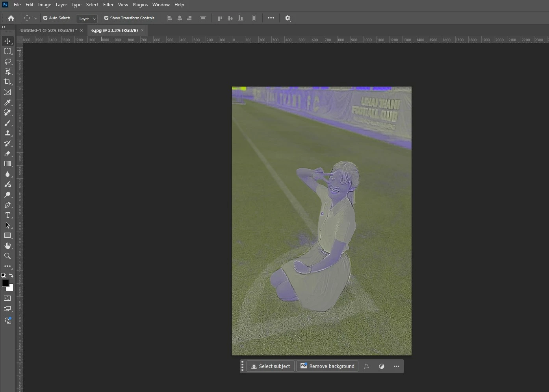Screen dimensions: 549x392
Task: Open the Change Screen Mode button
Action: [x=7, y=309]
